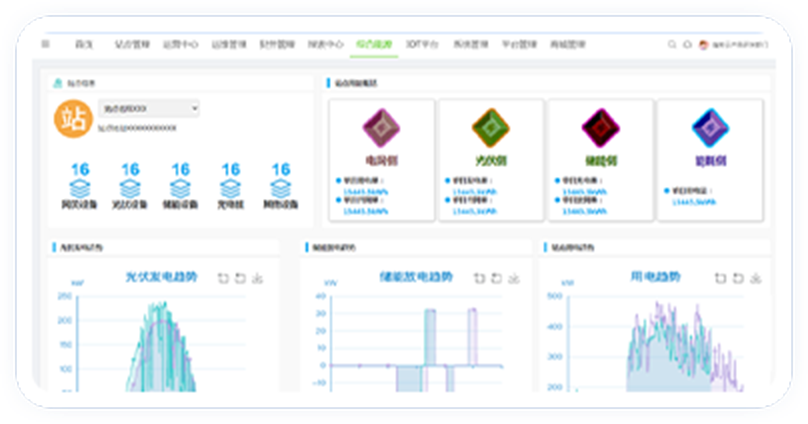
Task: Click save-image icon on 光伏发电趋势 chart
Action: tap(257, 278)
